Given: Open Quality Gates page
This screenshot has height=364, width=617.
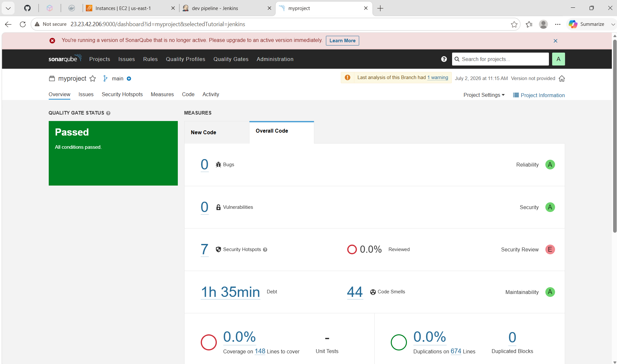Looking at the screenshot, I should (231, 59).
